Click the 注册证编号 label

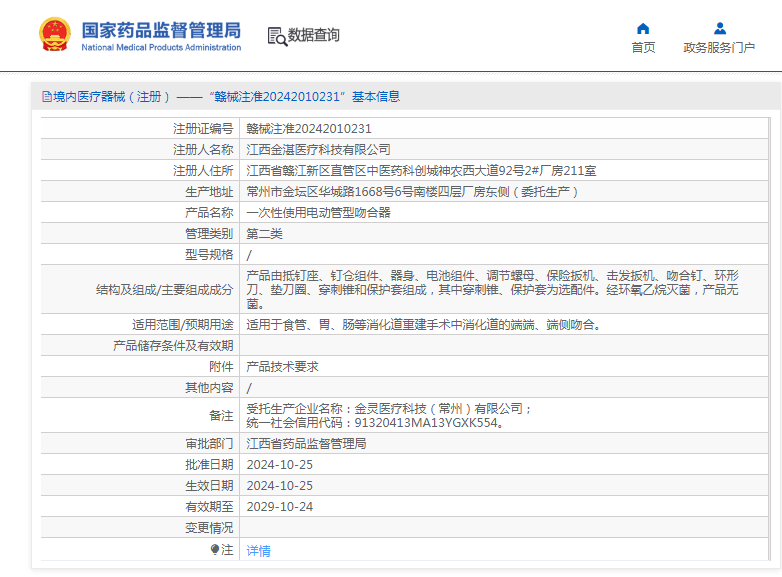[203, 129]
